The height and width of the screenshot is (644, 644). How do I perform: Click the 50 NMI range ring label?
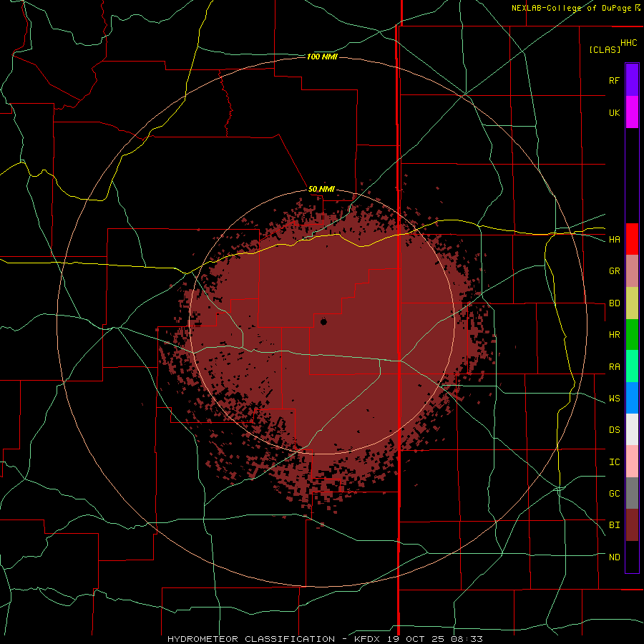point(321,189)
